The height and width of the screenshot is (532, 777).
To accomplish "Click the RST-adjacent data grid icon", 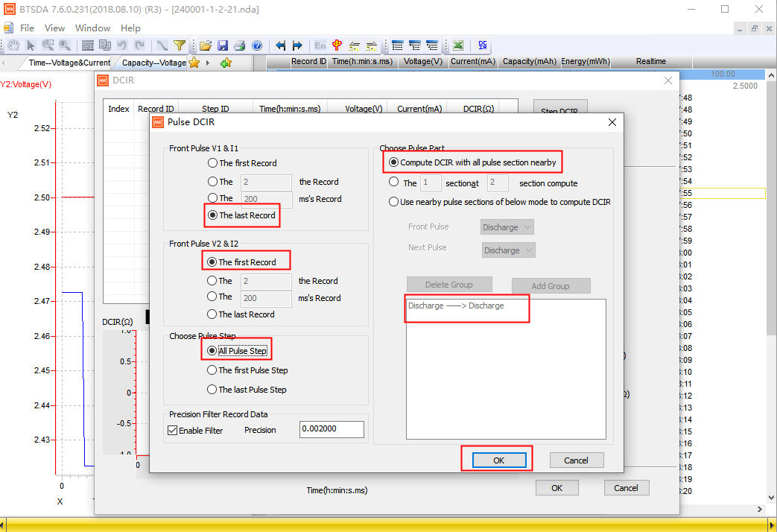I will click(104, 45).
